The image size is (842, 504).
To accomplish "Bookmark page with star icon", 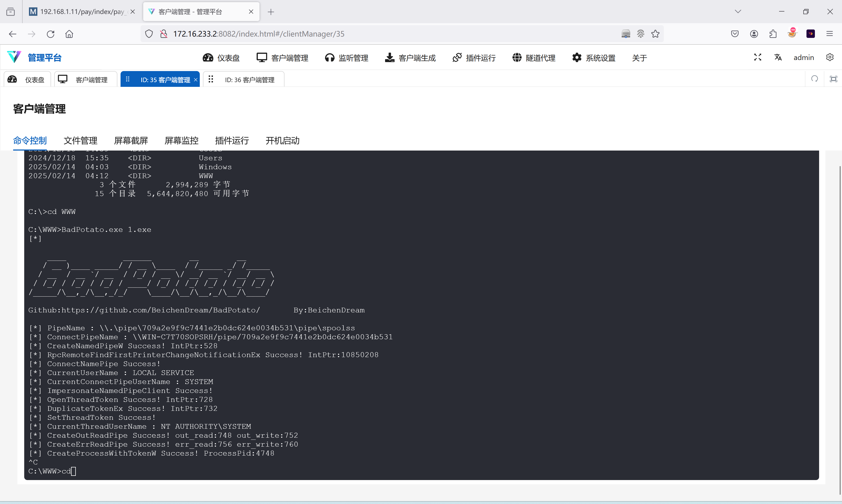I will pos(655,34).
